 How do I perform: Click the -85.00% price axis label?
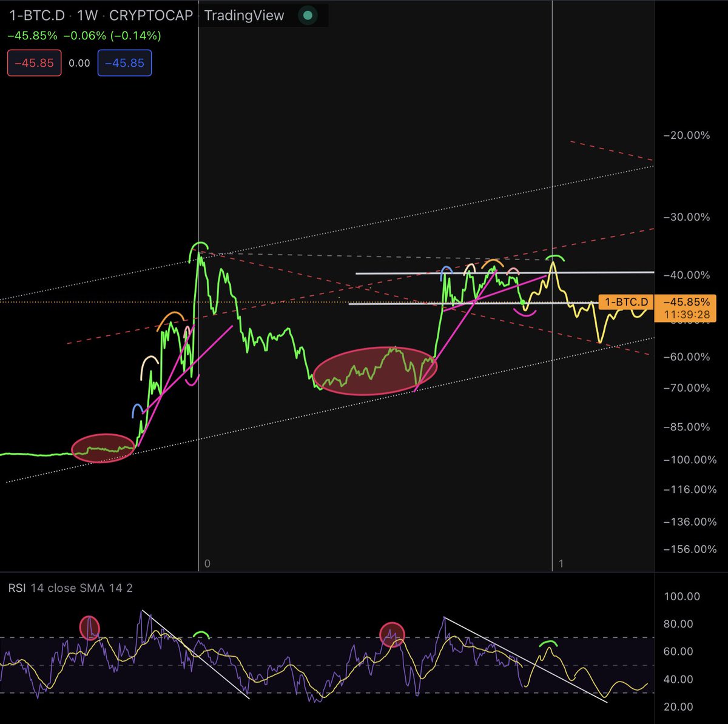[x=687, y=427]
